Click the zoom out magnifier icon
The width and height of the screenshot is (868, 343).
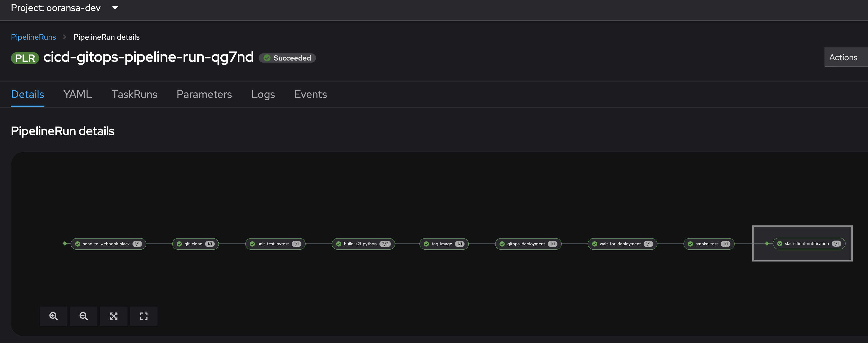[84, 316]
